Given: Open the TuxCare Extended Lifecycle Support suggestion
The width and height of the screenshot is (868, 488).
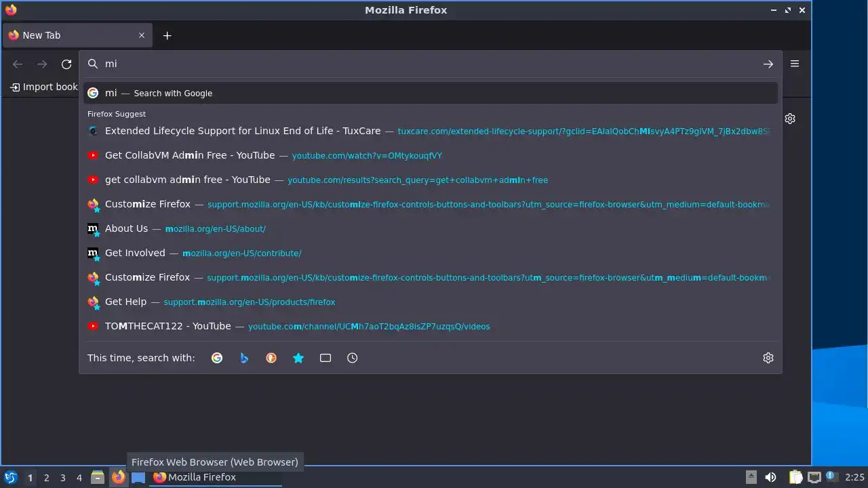Looking at the screenshot, I should pyautogui.click(x=431, y=131).
